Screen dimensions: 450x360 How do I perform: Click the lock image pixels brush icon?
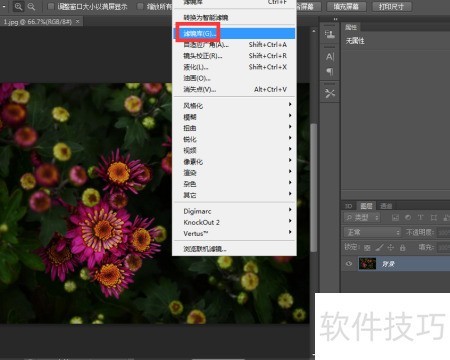[x=379, y=248]
